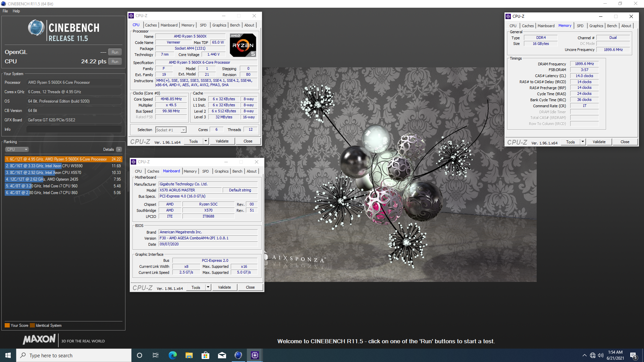Viewport: 644px width, 362px height.
Task: Click the MAXON logo at bottom left
Action: 39,340
